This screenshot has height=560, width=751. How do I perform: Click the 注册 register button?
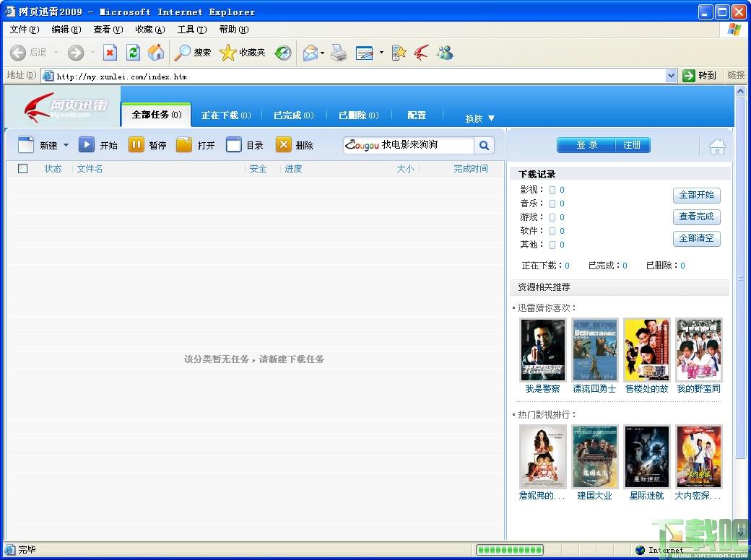(x=633, y=144)
